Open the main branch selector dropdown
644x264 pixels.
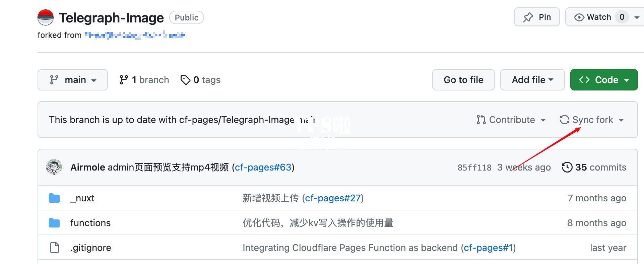coord(73,80)
